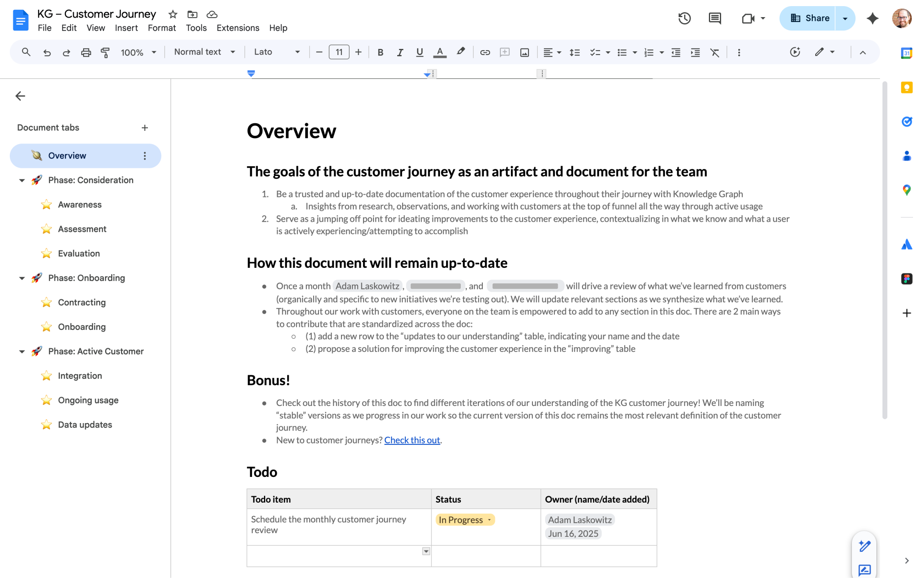
Task: Click the Gemini sparkle icon
Action: click(872, 18)
